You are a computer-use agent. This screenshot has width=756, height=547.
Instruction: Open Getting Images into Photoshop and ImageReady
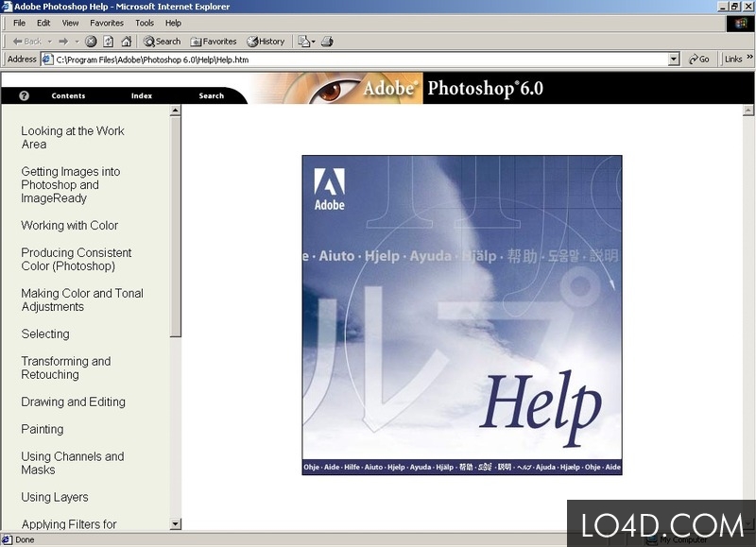[70, 184]
